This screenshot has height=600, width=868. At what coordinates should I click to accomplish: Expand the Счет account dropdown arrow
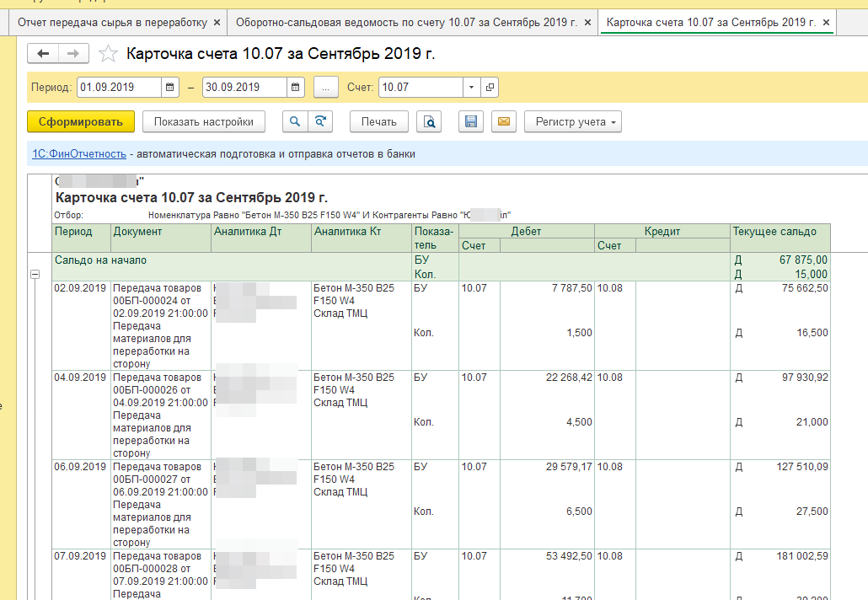[471, 87]
